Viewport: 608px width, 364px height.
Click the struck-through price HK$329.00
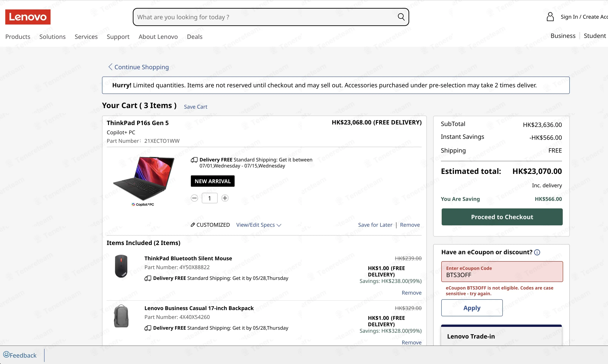click(408, 308)
